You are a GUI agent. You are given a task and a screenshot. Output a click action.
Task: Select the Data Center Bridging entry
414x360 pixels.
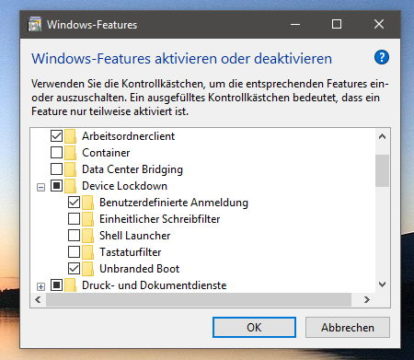132,169
